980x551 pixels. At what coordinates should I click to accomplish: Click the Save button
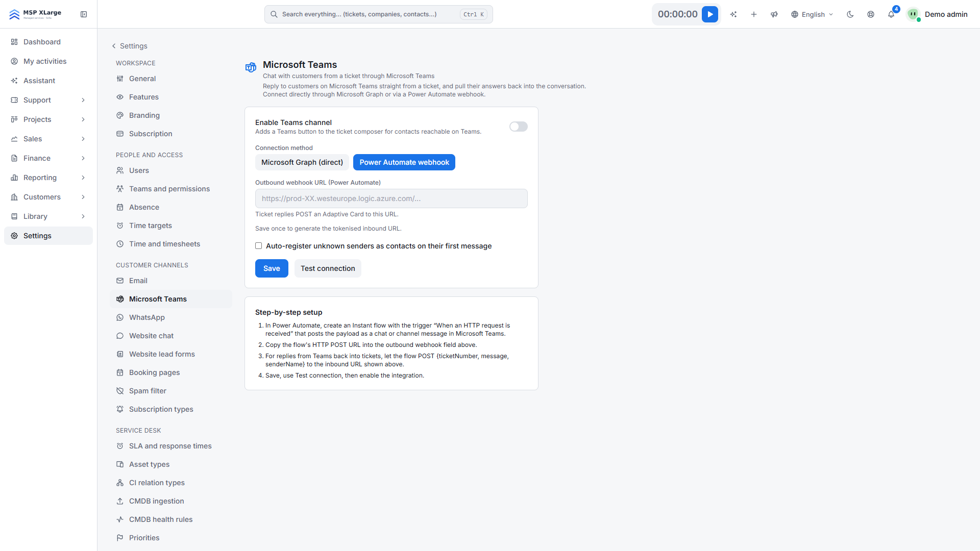[272, 268]
